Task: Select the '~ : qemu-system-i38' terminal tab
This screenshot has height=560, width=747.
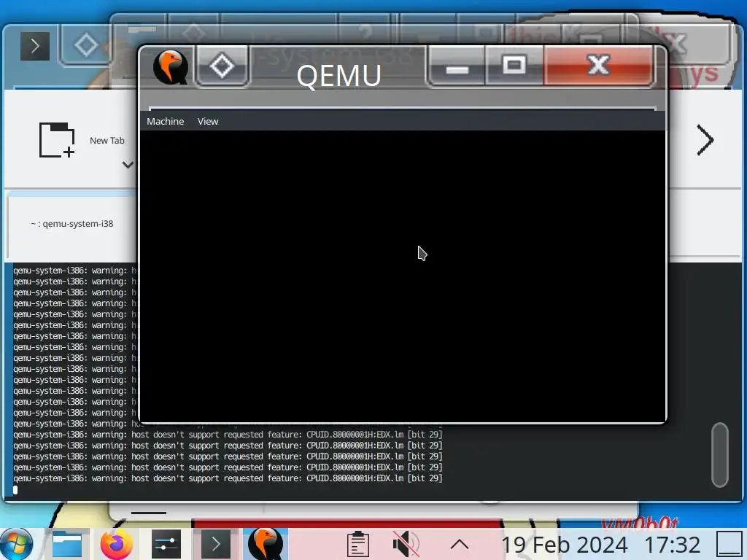Action: tap(72, 224)
